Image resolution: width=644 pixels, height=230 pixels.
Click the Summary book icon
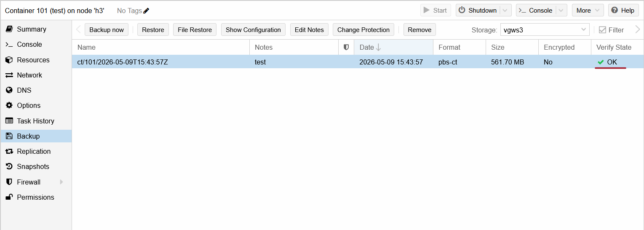pos(9,29)
